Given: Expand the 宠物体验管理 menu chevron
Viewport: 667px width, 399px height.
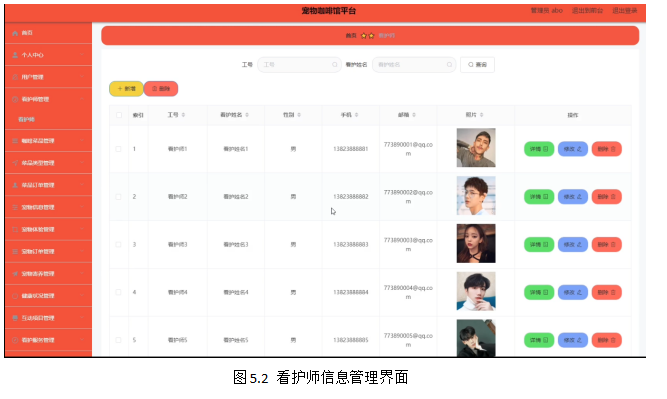Looking at the screenshot, I should pyautogui.click(x=82, y=229).
